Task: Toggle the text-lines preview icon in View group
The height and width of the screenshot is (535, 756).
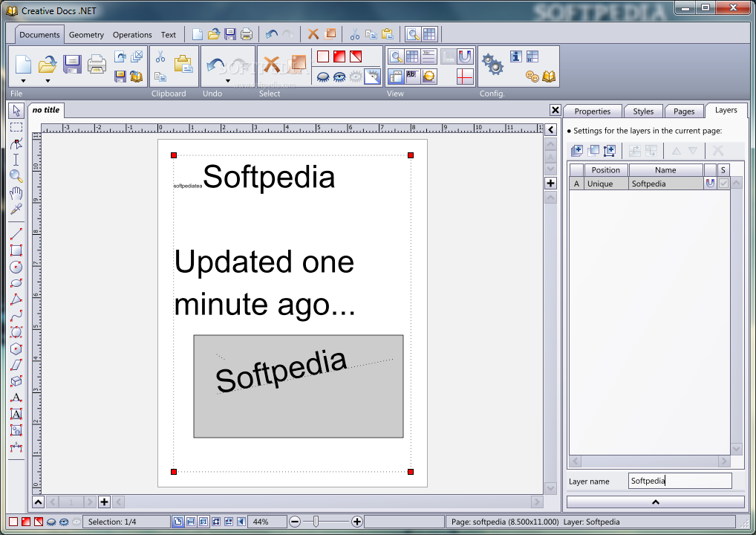Action: point(428,57)
